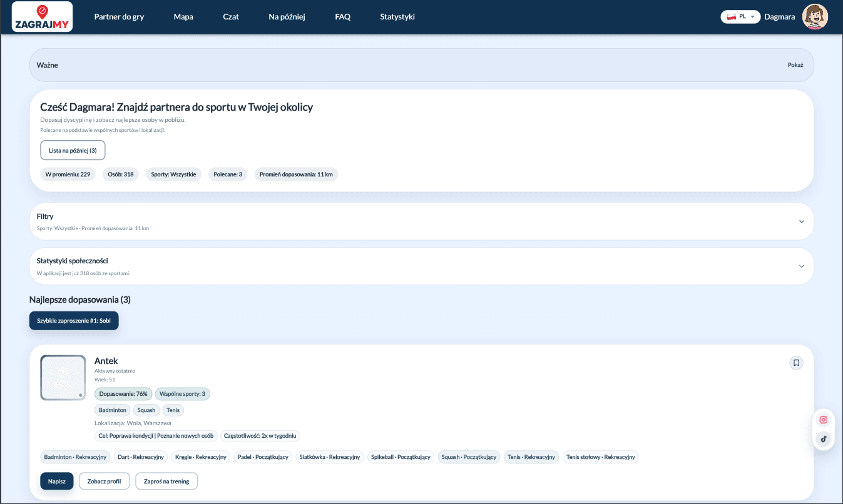Screen dimensions: 843x504
Task: Open Zobacz profil for Antek
Action: click(104, 481)
